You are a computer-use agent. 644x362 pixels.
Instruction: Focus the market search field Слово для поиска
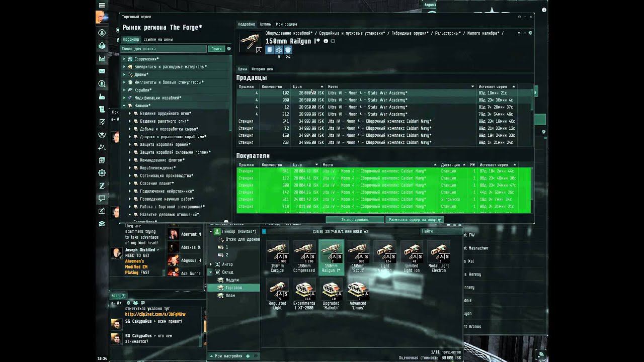click(x=164, y=49)
